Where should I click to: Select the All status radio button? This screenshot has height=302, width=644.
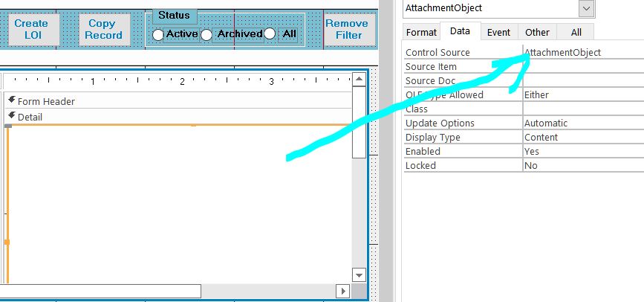[270, 33]
